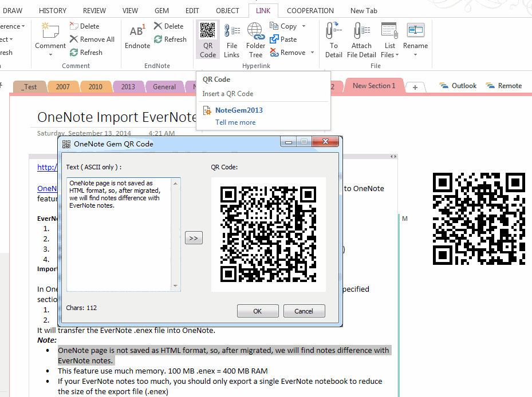Click the Tell me more link

(x=235, y=122)
